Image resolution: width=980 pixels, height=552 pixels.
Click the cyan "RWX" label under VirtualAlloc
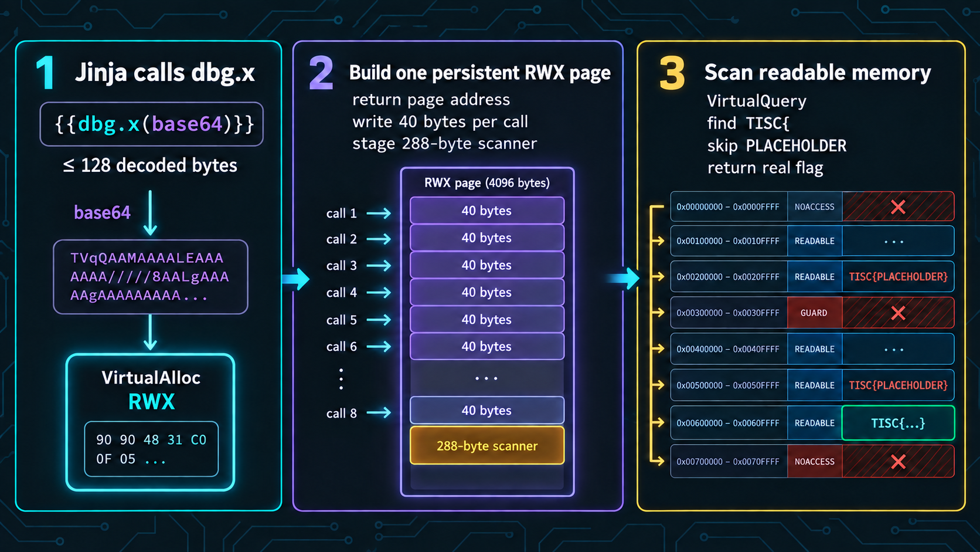pos(151,402)
